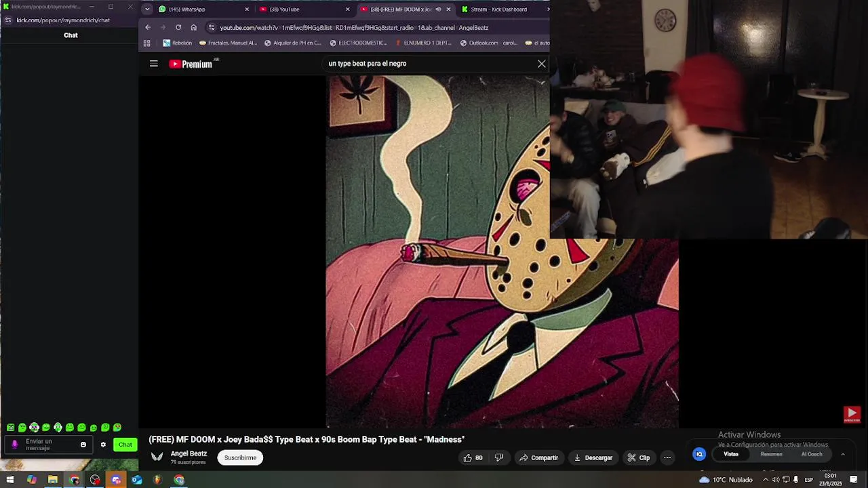Click the purple microphone icon in chat input

coord(15,445)
